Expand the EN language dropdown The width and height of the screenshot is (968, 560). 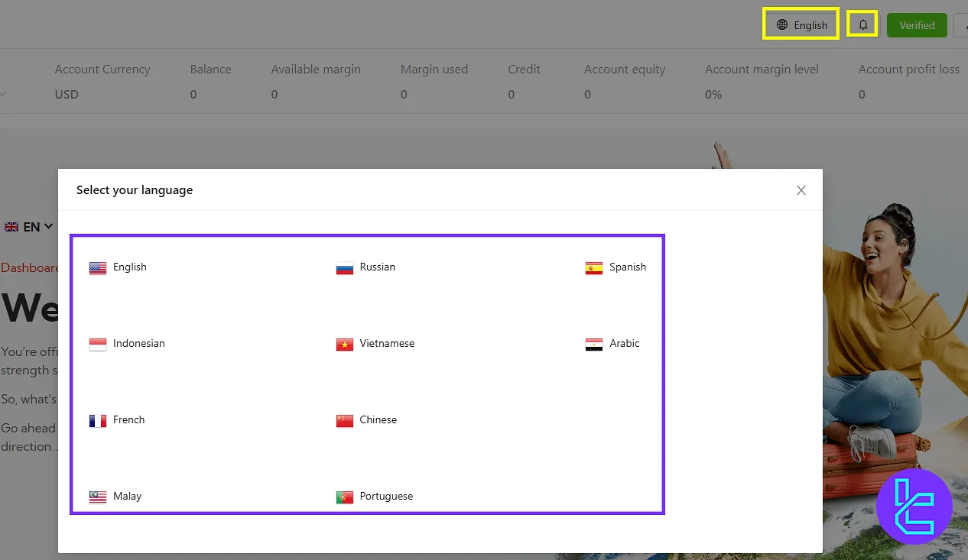29,227
